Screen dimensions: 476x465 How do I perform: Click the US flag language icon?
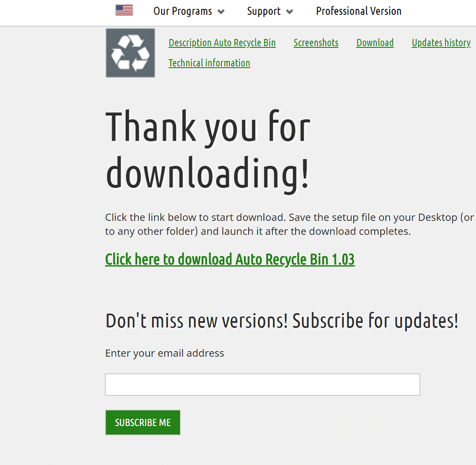pyautogui.click(x=124, y=10)
